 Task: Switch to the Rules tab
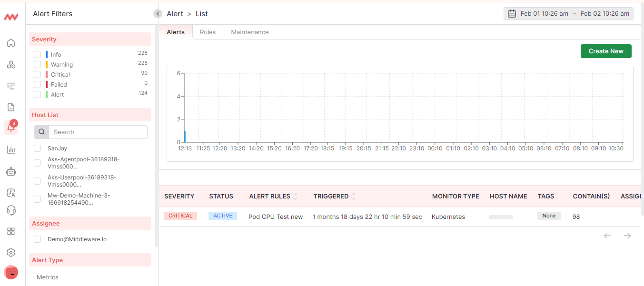pyautogui.click(x=208, y=32)
